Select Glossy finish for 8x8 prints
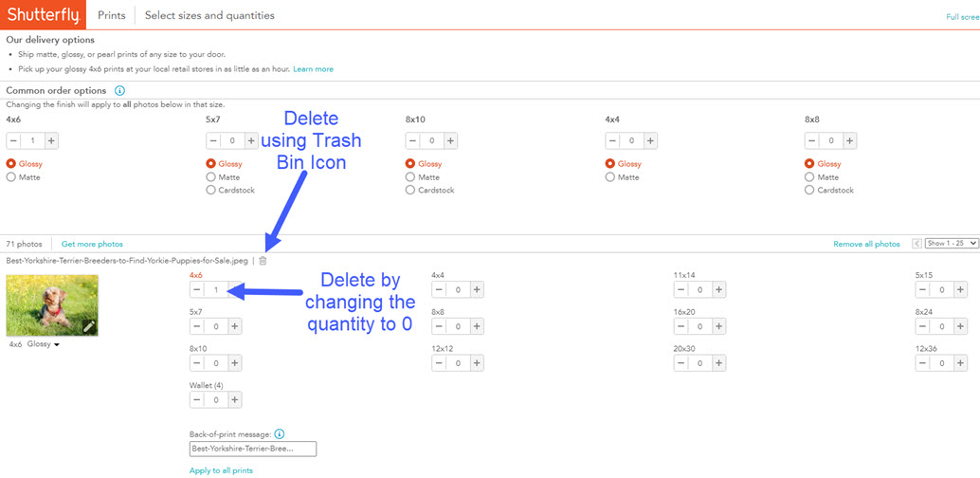The height and width of the screenshot is (478, 980). point(810,164)
